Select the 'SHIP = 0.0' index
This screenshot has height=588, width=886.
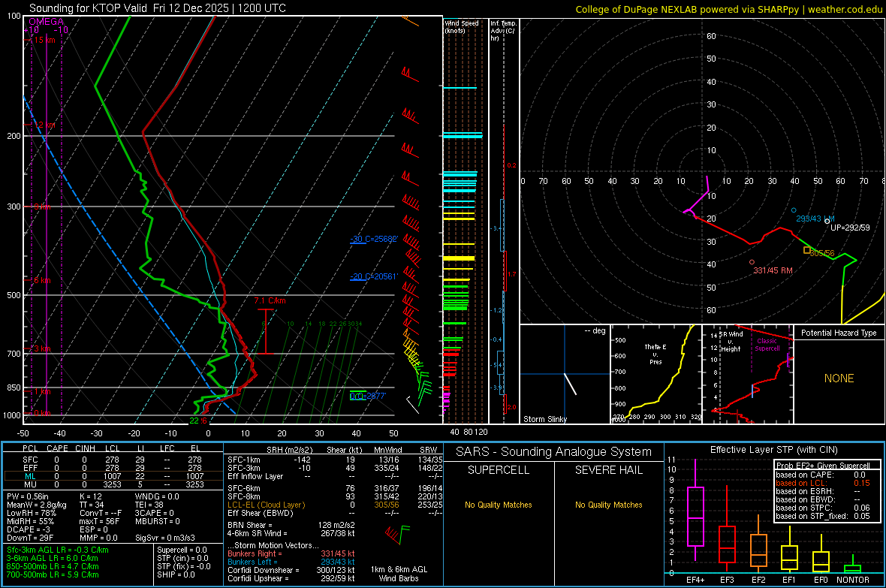[x=176, y=574]
